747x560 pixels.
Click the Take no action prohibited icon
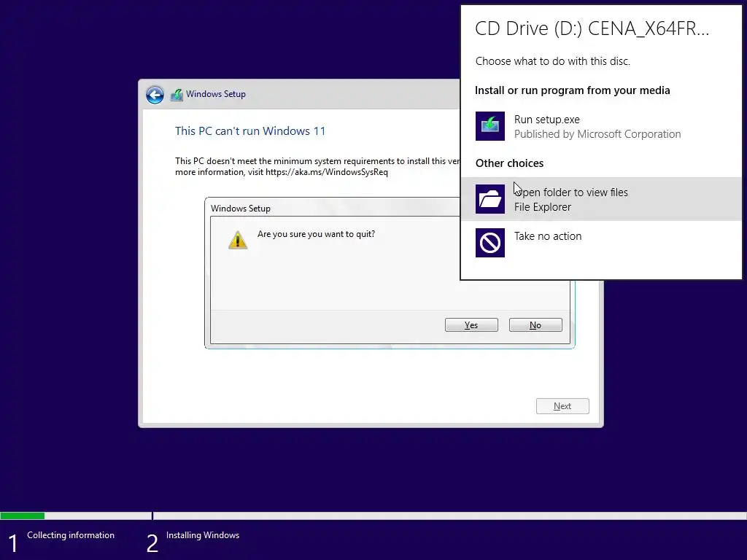pyautogui.click(x=489, y=243)
